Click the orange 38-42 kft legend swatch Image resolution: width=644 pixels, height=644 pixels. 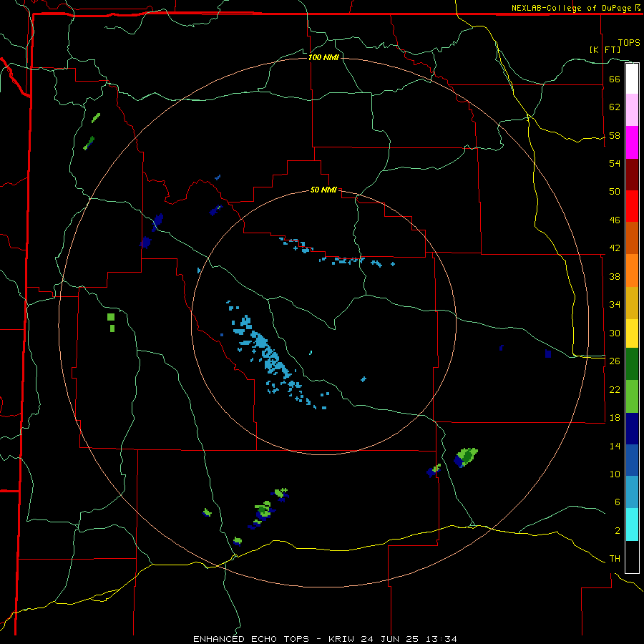pos(632,270)
